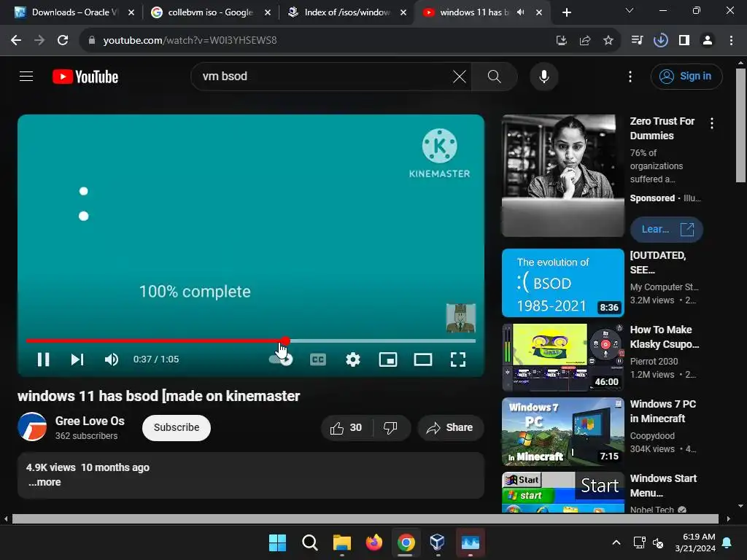Open notifications bell in taskbar
Image resolution: width=747 pixels, height=560 pixels.
727,542
